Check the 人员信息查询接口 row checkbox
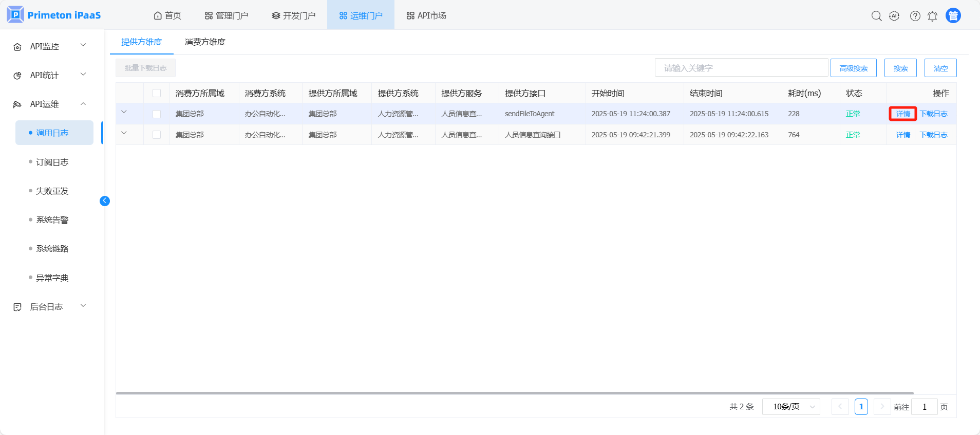 click(157, 135)
